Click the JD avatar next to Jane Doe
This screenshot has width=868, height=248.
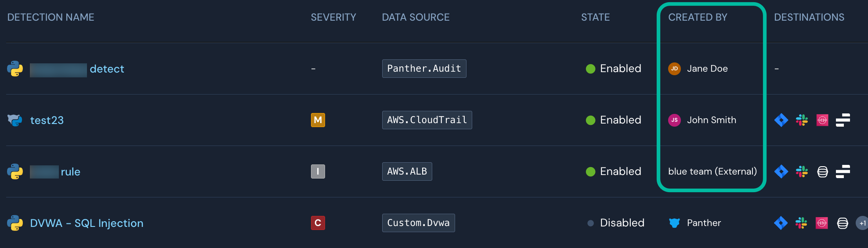[x=674, y=69]
